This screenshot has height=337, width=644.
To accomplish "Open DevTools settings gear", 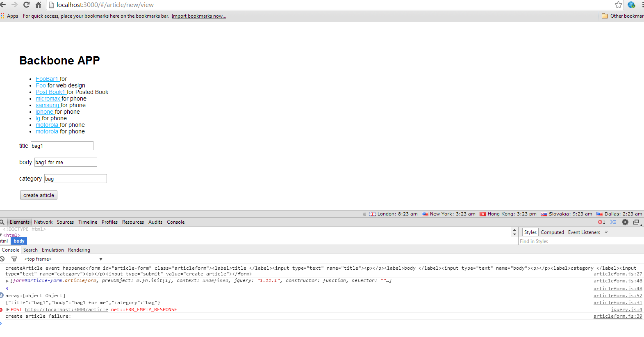I will [625, 222].
